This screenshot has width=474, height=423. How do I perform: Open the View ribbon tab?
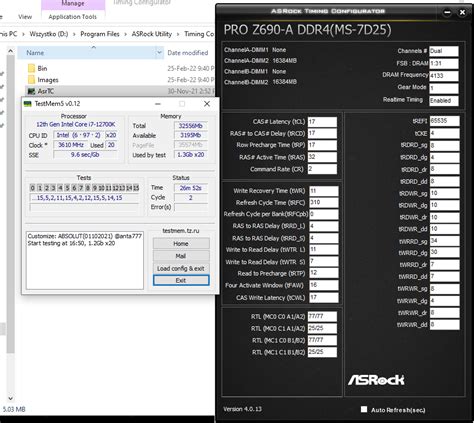(x=25, y=17)
